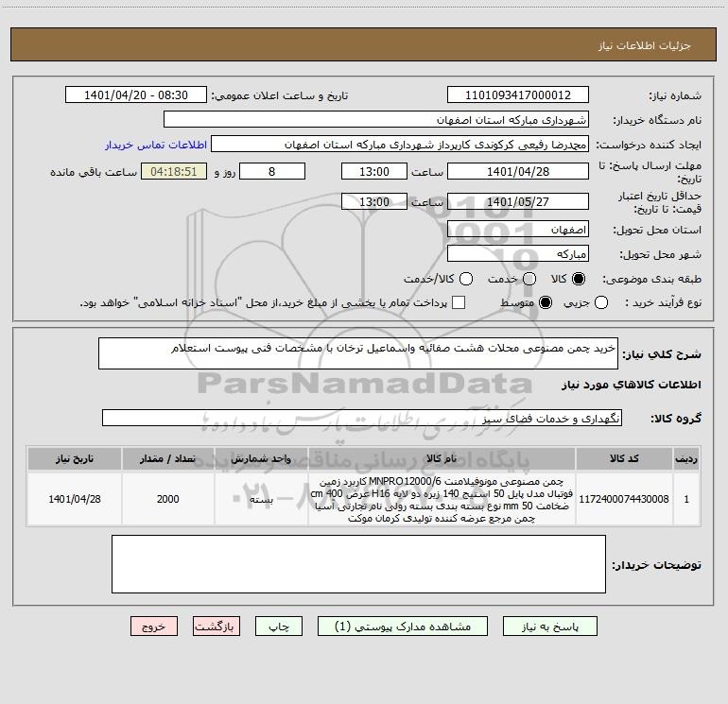Click the خروج exit button
Image resolution: width=728 pixels, height=704 pixels.
pos(154,627)
